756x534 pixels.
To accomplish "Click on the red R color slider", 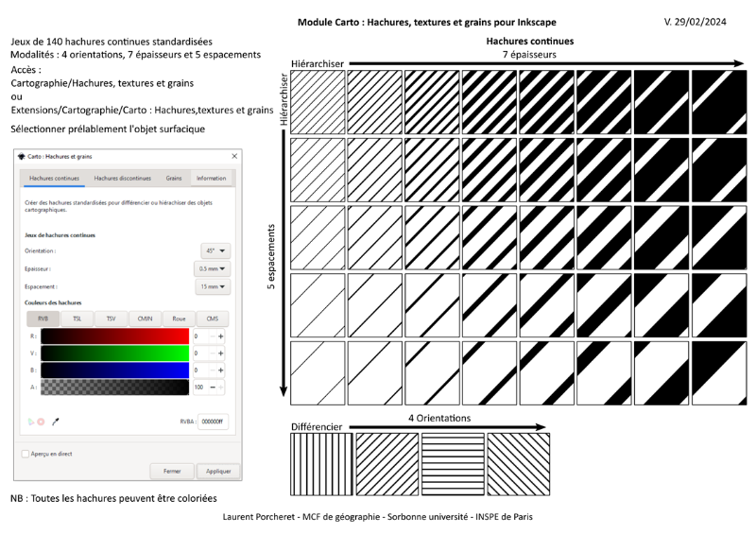I will tap(114, 336).
